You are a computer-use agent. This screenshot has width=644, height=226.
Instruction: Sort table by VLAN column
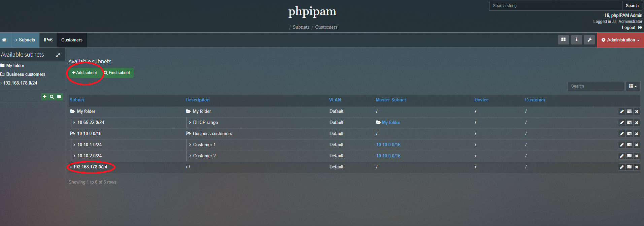click(x=335, y=100)
